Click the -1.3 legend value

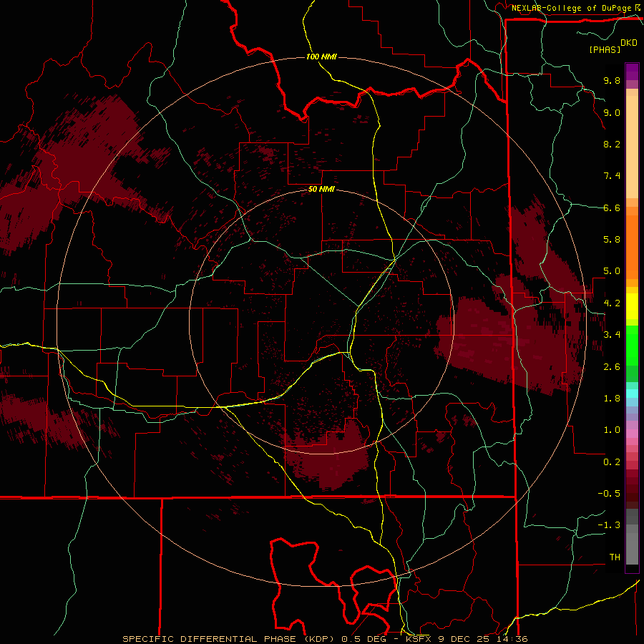609,525
